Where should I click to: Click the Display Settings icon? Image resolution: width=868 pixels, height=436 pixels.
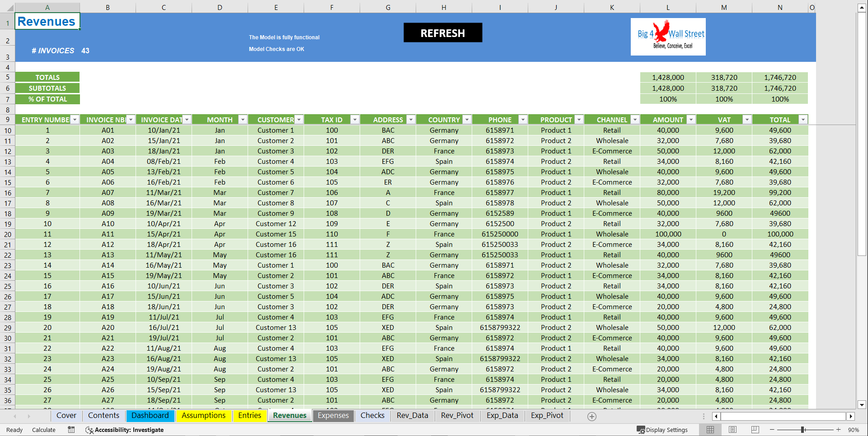click(640, 430)
